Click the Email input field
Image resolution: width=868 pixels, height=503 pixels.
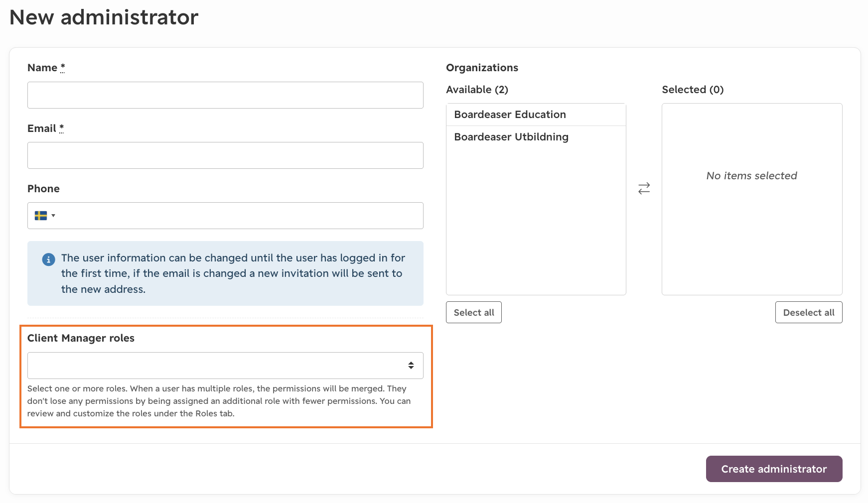point(225,155)
